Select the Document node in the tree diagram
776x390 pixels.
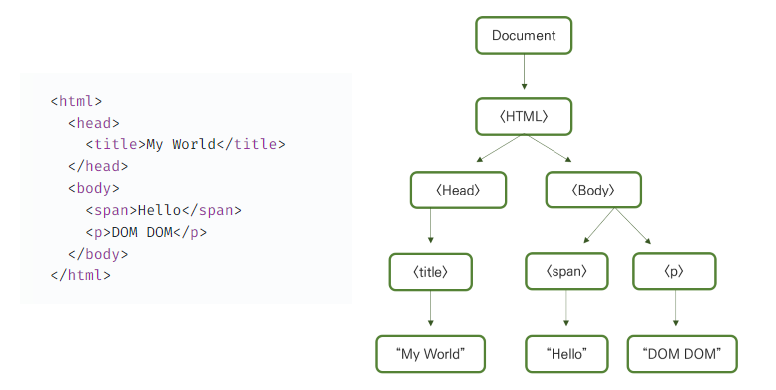point(524,36)
